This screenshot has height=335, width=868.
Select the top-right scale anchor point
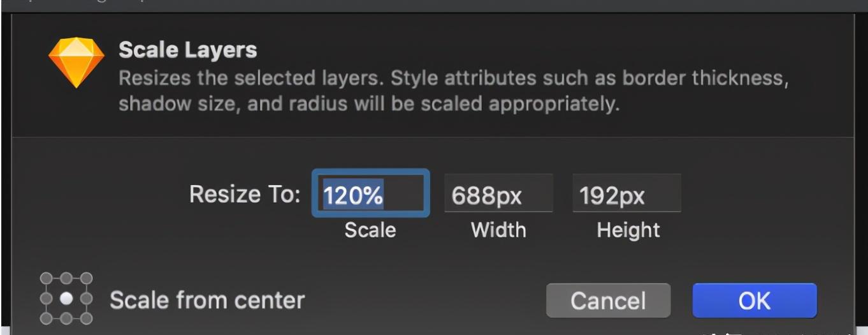86,278
